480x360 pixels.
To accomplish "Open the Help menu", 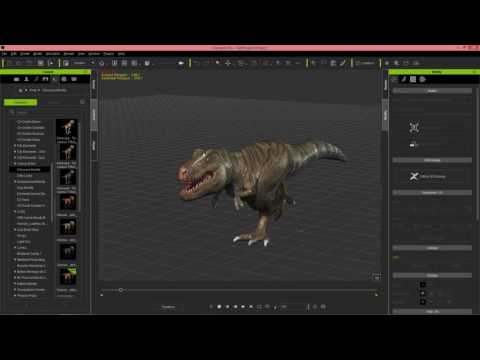I will (x=121, y=54).
